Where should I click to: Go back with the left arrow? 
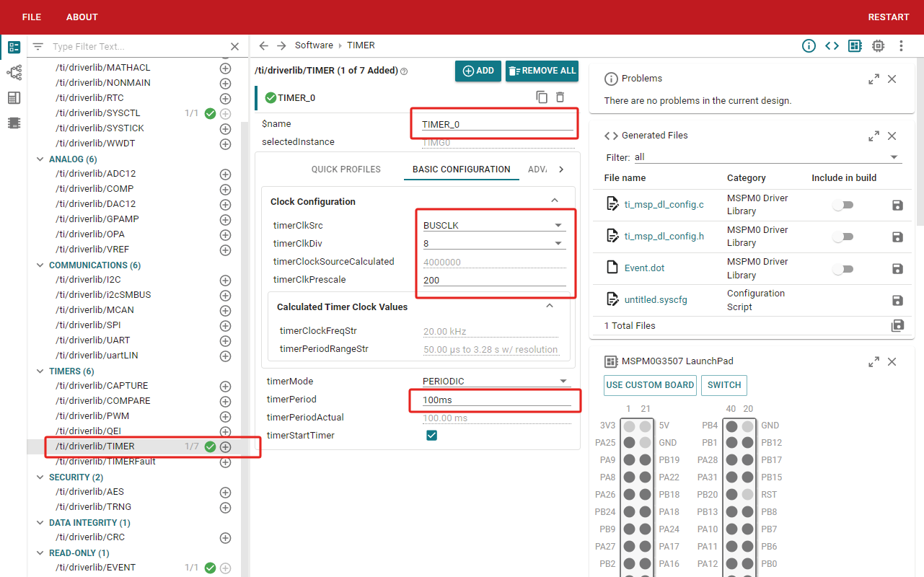[263, 45]
